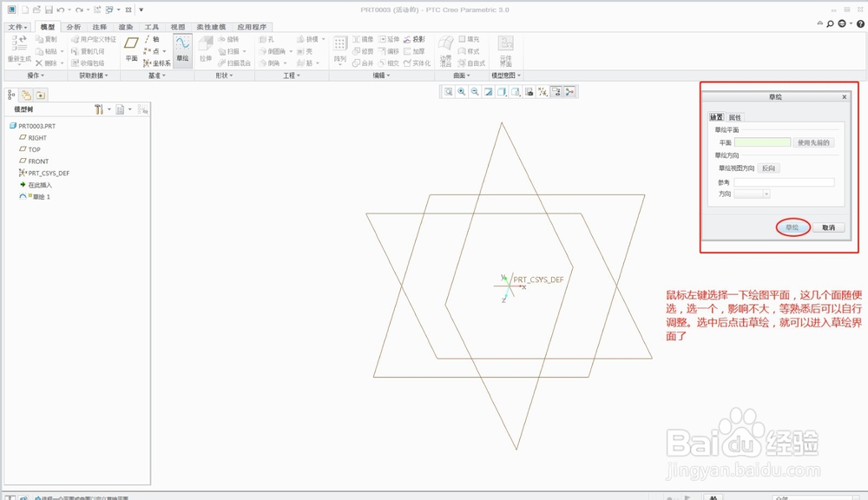Select the 拉伸 (Extrude) tool
Viewport: 868px width, 500px height.
pos(206,49)
